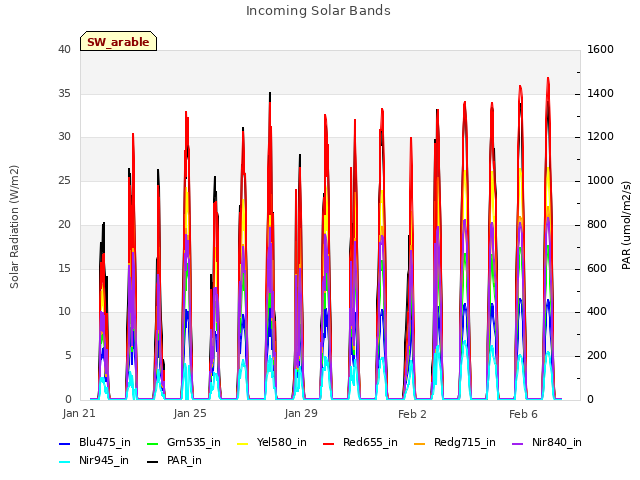
Task: Click the 1200 right y-axis tick label
Action: pyautogui.click(x=600, y=137)
